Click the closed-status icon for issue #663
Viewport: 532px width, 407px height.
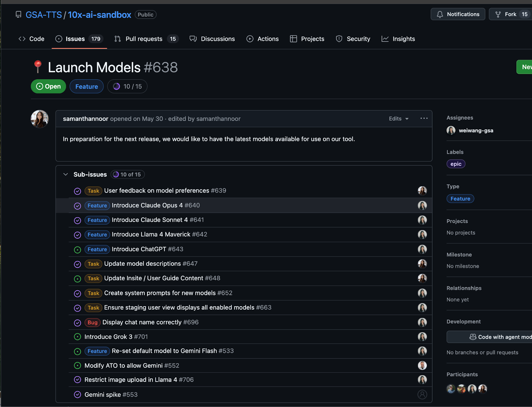pos(77,308)
